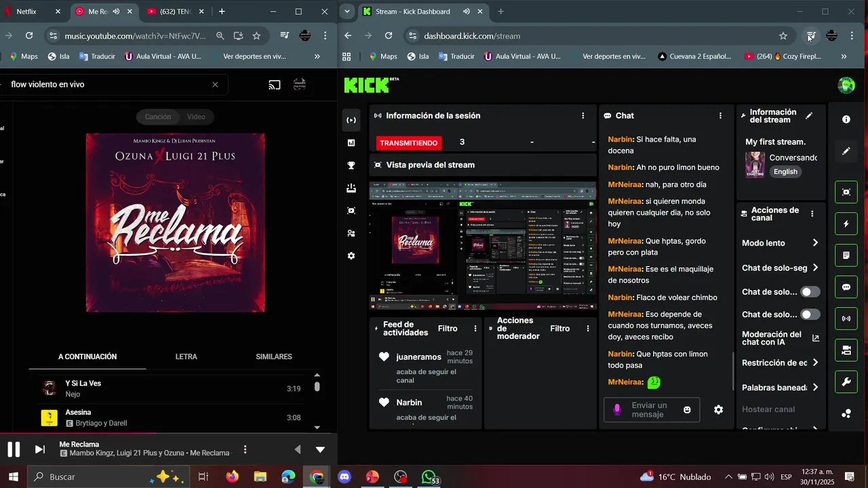The width and height of the screenshot is (868, 488).
Task: Open the green screen capture icon in right rail
Action: (846, 192)
